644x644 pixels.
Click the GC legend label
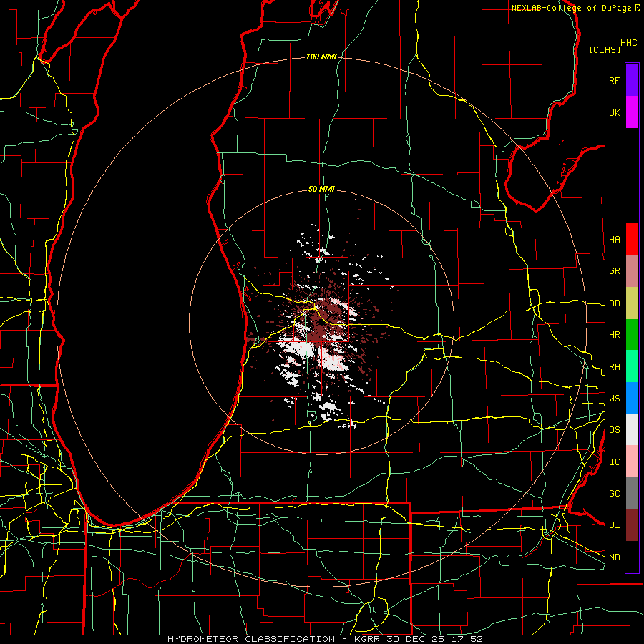(x=614, y=493)
